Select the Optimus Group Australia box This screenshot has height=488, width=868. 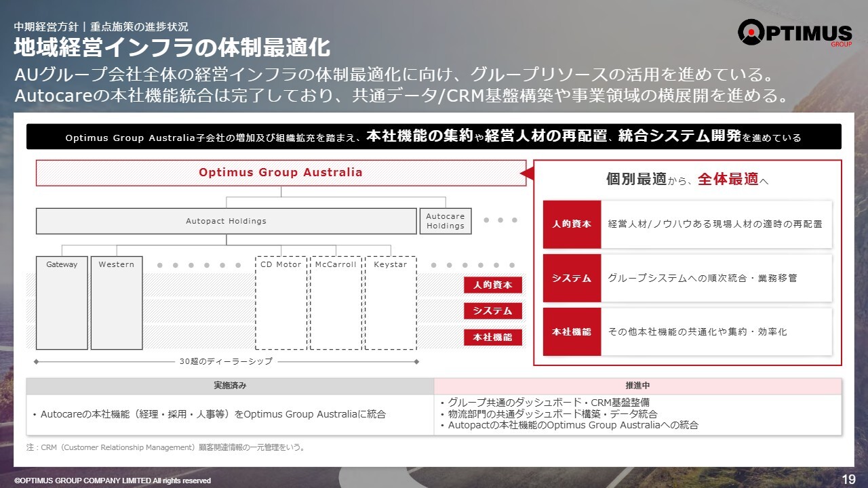(280, 173)
